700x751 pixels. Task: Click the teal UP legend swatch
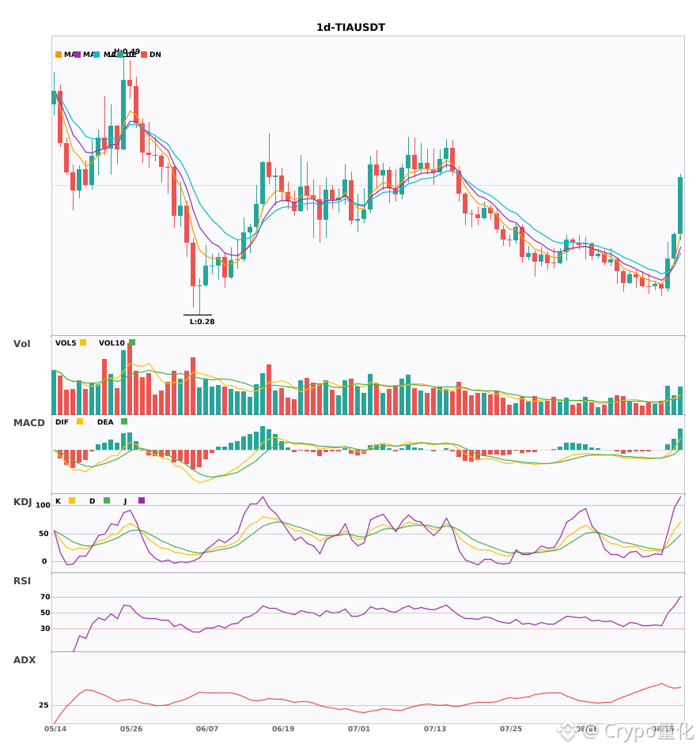[120, 55]
